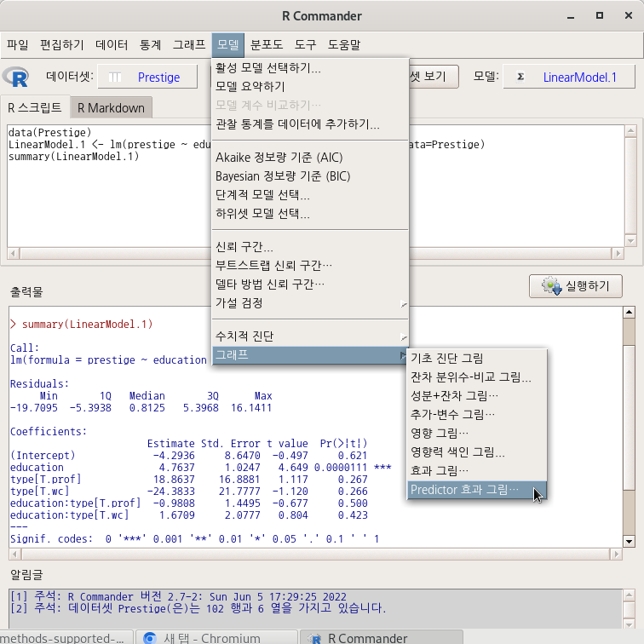644x644 pixels.
Task: Click output horizontal scrollbar left arrow
Action: pyautogui.click(x=15, y=555)
